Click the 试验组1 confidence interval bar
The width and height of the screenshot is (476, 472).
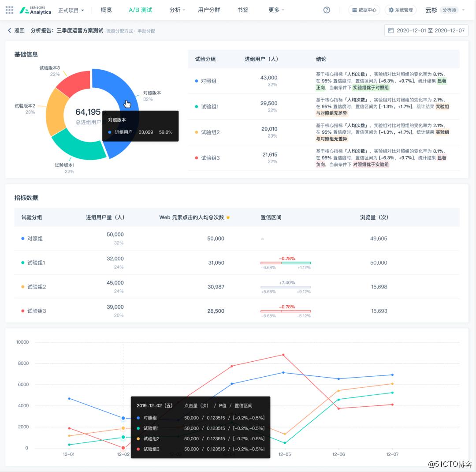tap(285, 263)
